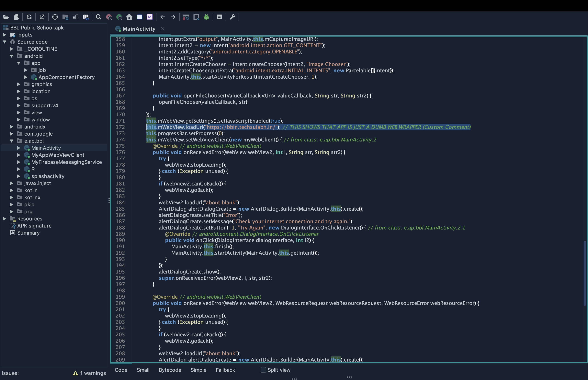588x380 pixels.
Task: Click the Quark engine icon
Action: point(196,17)
